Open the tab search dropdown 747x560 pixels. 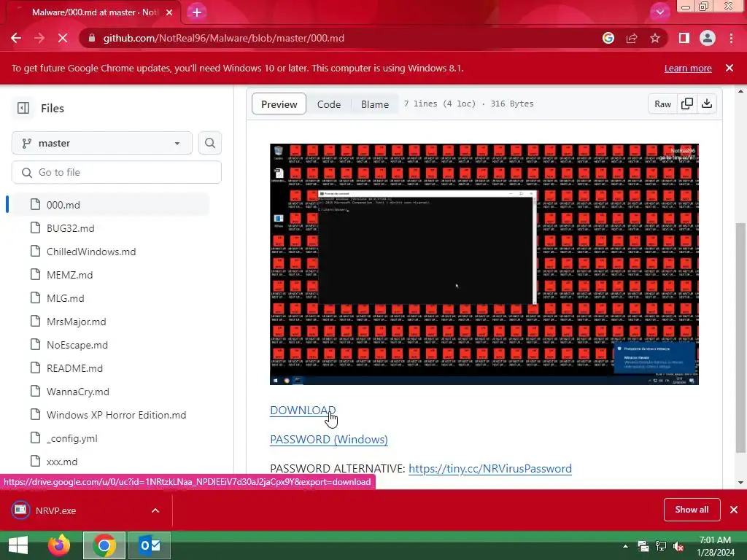coord(659,12)
